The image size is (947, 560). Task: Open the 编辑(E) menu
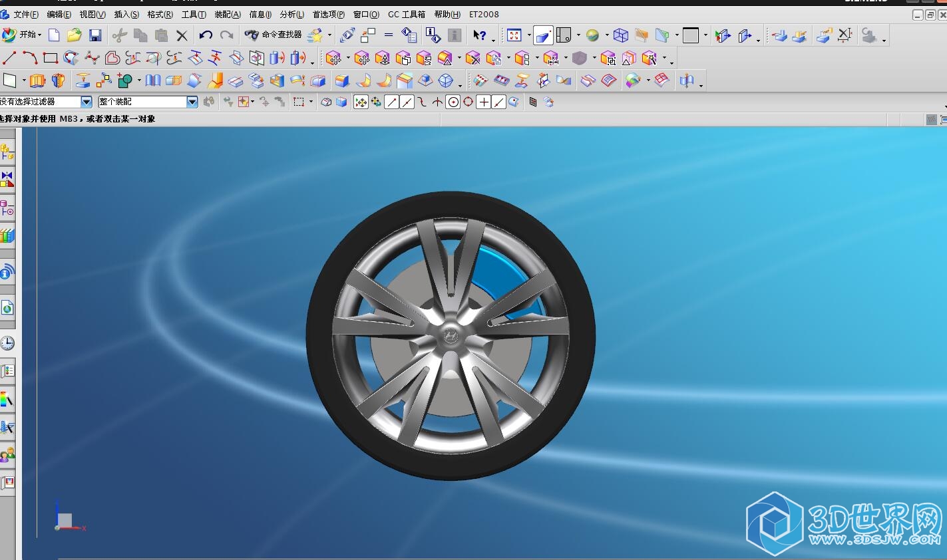[59, 14]
